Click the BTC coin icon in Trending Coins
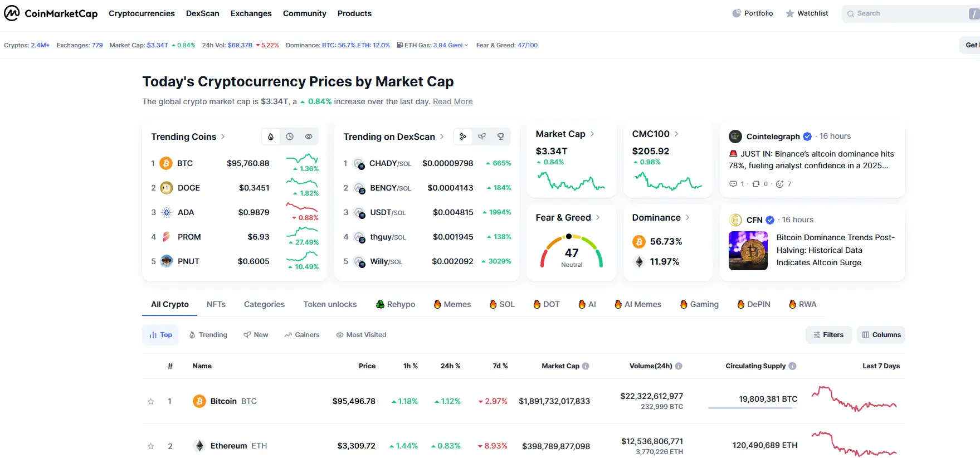The height and width of the screenshot is (458, 980). point(166,163)
